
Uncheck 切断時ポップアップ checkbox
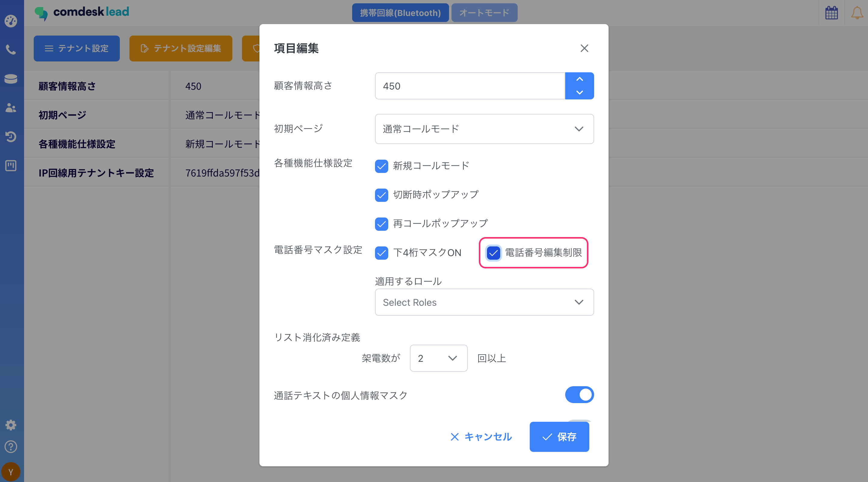coord(381,195)
